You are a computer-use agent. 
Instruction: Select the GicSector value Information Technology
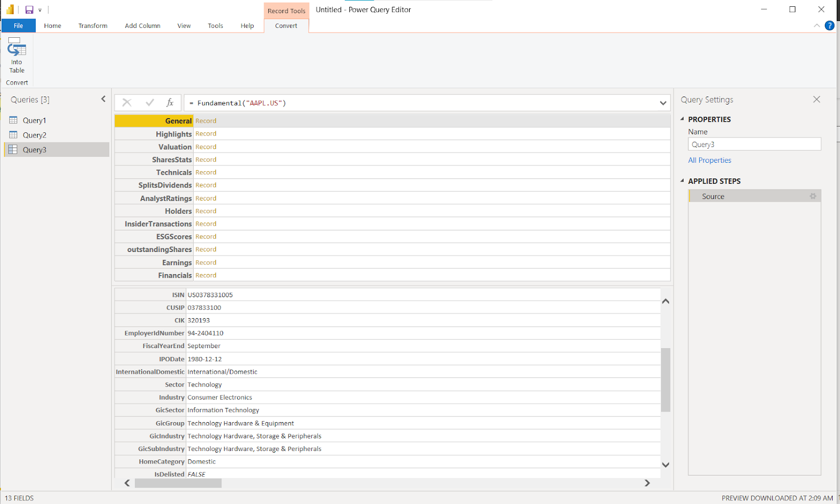point(223,410)
